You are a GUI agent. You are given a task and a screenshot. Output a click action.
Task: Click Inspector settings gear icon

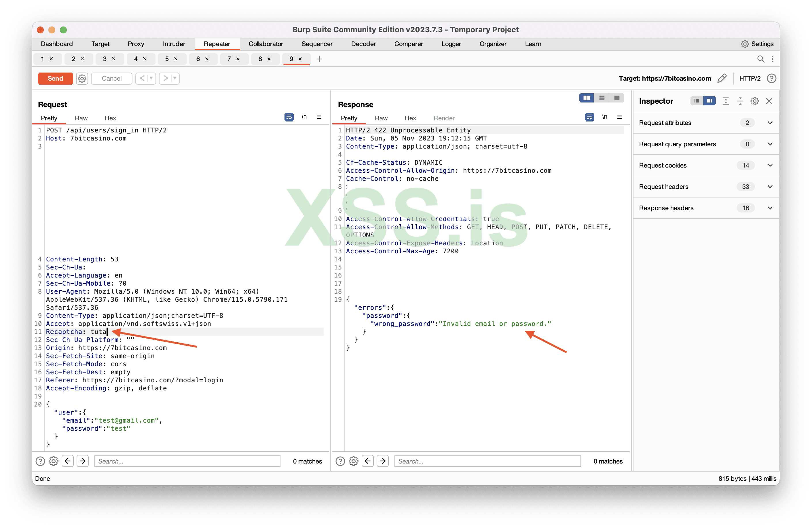(754, 101)
